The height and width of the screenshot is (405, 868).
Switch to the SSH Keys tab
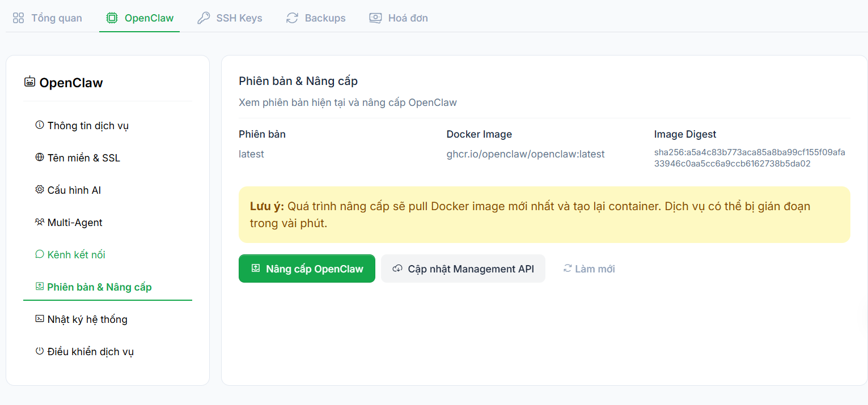coord(239,18)
